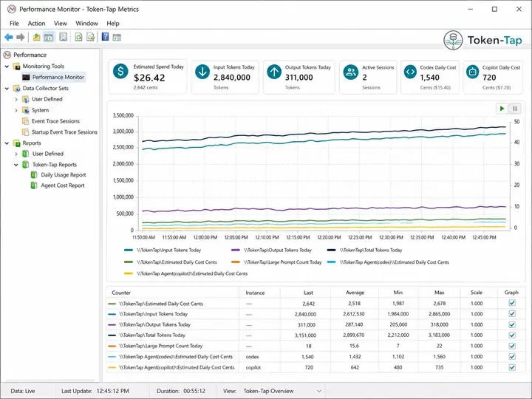Click the Refresh toolbar icon

click(x=79, y=37)
